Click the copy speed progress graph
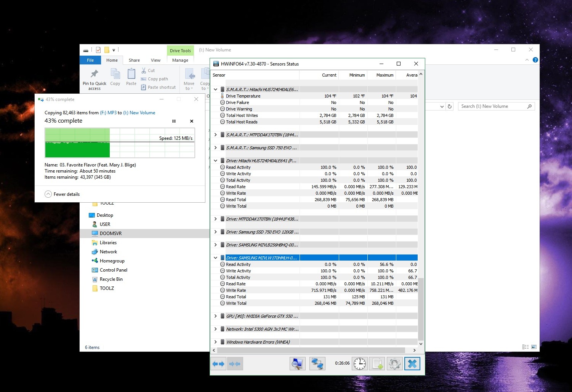The image size is (572, 392). pyautogui.click(x=120, y=143)
